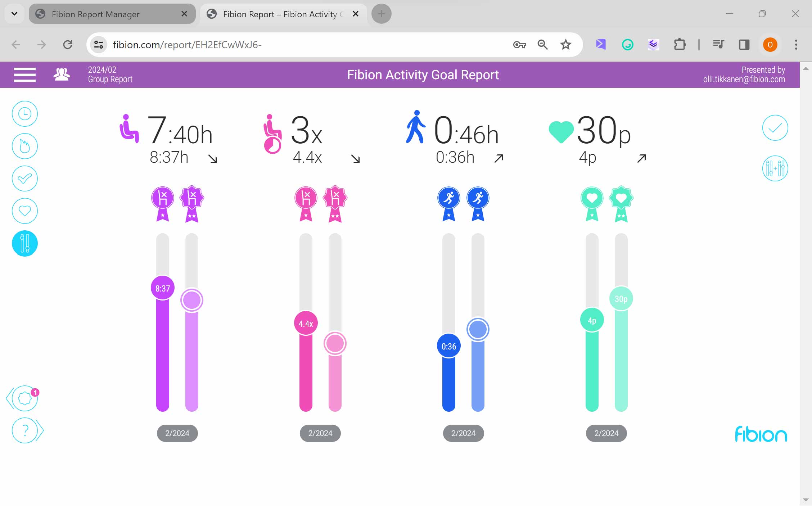Click the 30p heart goal slider handle

[x=621, y=299]
